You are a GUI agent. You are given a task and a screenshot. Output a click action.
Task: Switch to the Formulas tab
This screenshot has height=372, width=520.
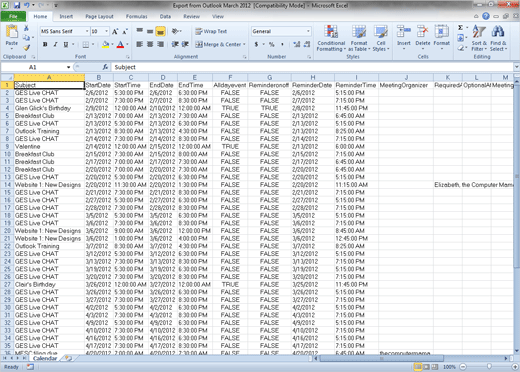click(x=136, y=16)
